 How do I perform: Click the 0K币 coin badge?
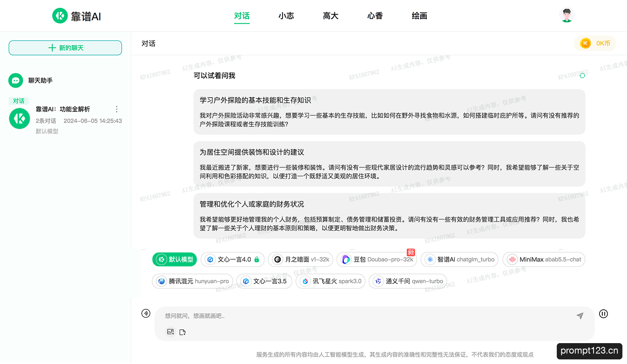(595, 43)
